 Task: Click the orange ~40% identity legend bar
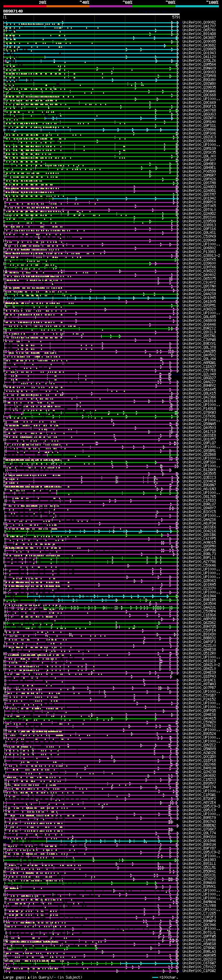pos(68,6)
